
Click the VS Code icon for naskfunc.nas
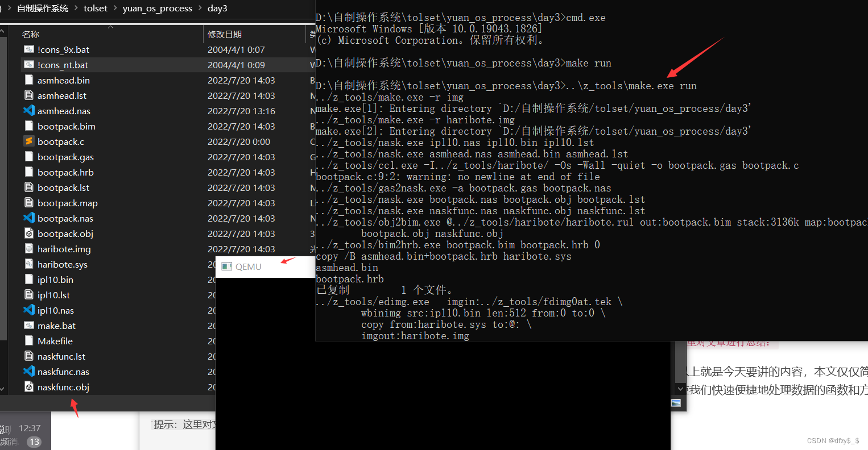click(x=29, y=372)
